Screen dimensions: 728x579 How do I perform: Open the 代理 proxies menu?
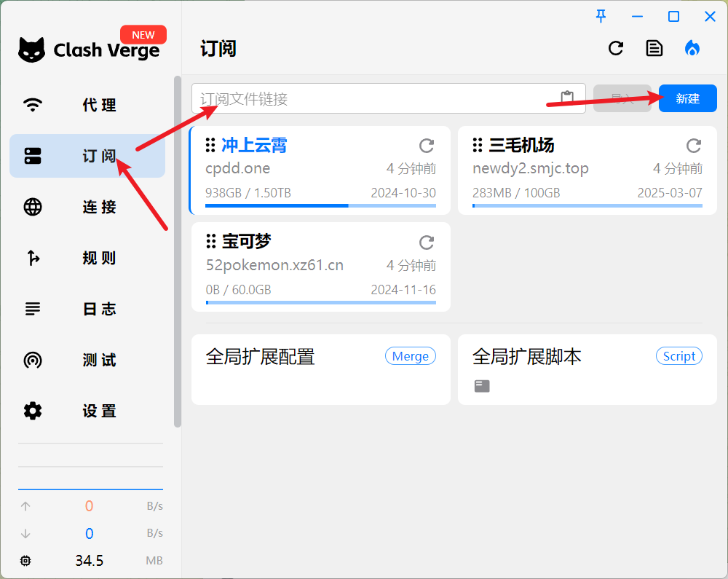(x=87, y=105)
